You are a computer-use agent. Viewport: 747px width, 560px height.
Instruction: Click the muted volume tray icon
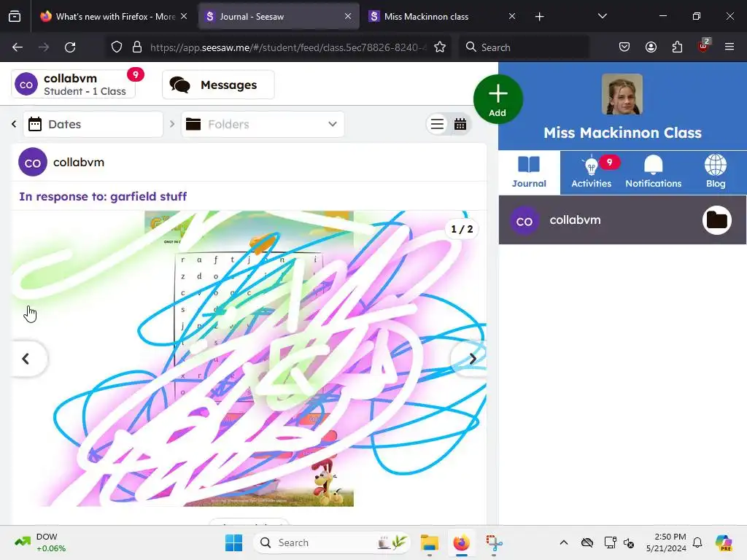630,542
